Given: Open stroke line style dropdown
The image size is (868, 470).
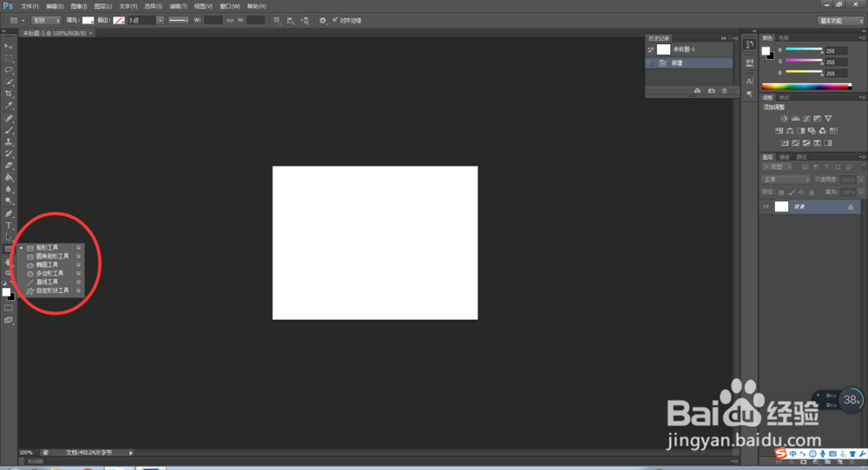Looking at the screenshot, I should (178, 21).
